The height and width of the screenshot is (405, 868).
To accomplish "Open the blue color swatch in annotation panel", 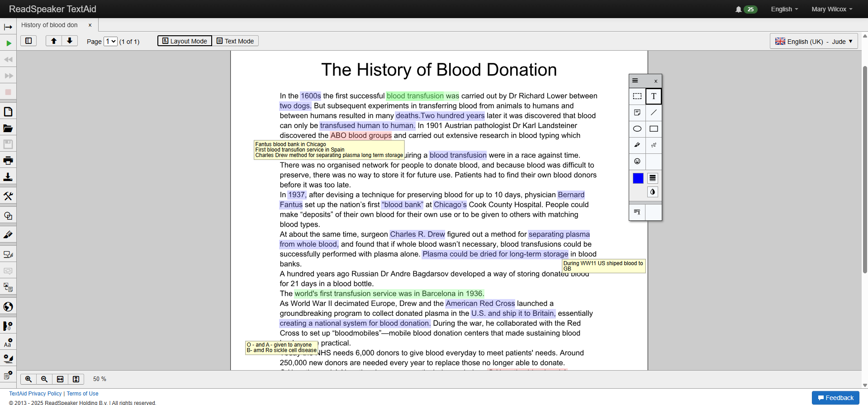I will [638, 179].
